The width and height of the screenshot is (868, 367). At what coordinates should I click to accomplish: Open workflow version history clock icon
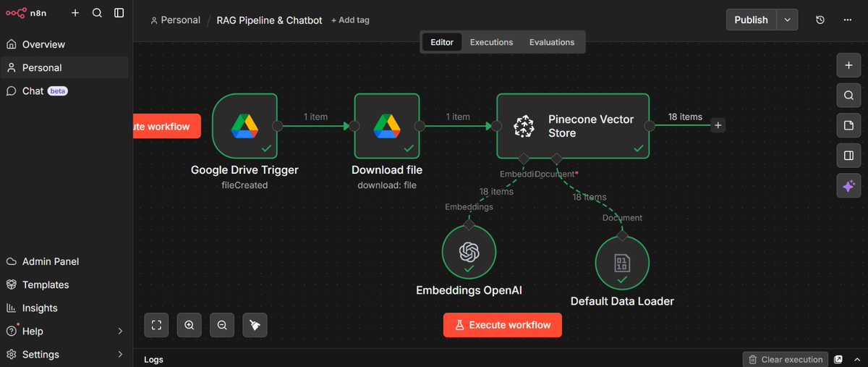point(820,20)
